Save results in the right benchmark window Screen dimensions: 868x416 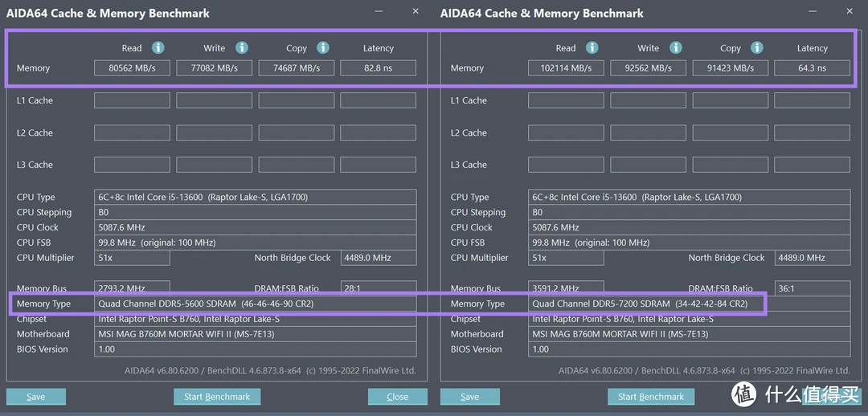pos(470,397)
